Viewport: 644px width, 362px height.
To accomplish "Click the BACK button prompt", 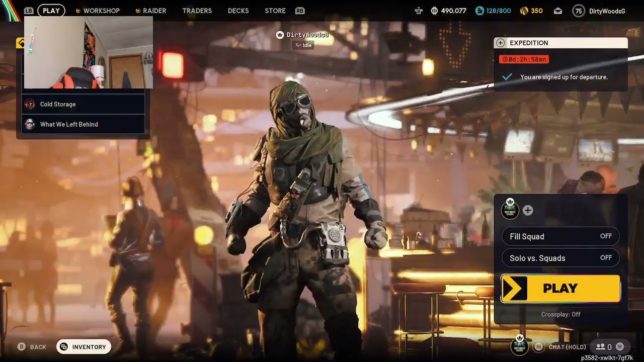I will click(32, 347).
